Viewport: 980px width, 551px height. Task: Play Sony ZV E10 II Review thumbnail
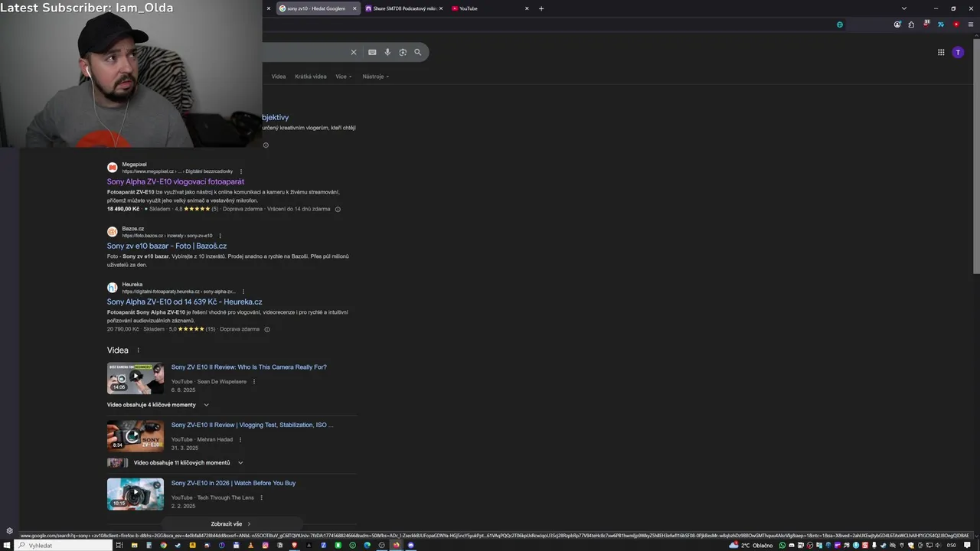click(136, 378)
